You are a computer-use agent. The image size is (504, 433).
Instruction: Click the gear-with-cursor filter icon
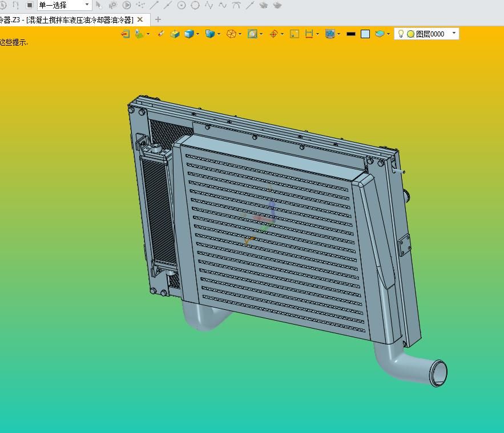pos(113,5)
